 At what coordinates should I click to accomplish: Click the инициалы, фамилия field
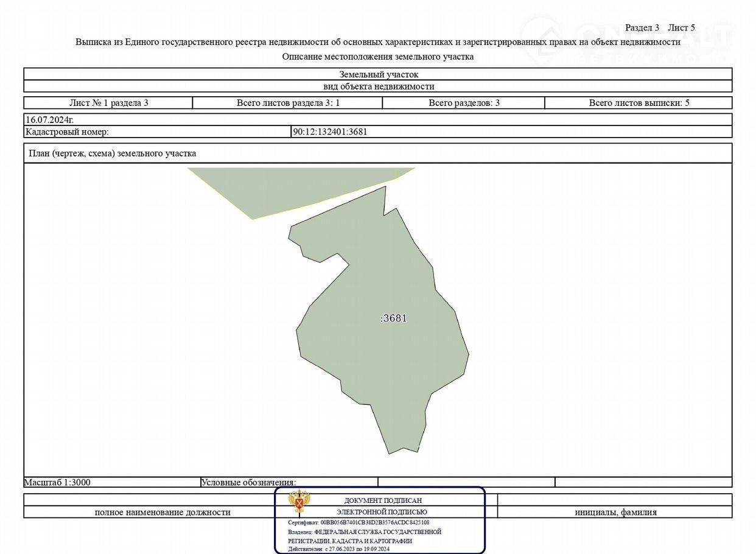pyautogui.click(x=615, y=512)
